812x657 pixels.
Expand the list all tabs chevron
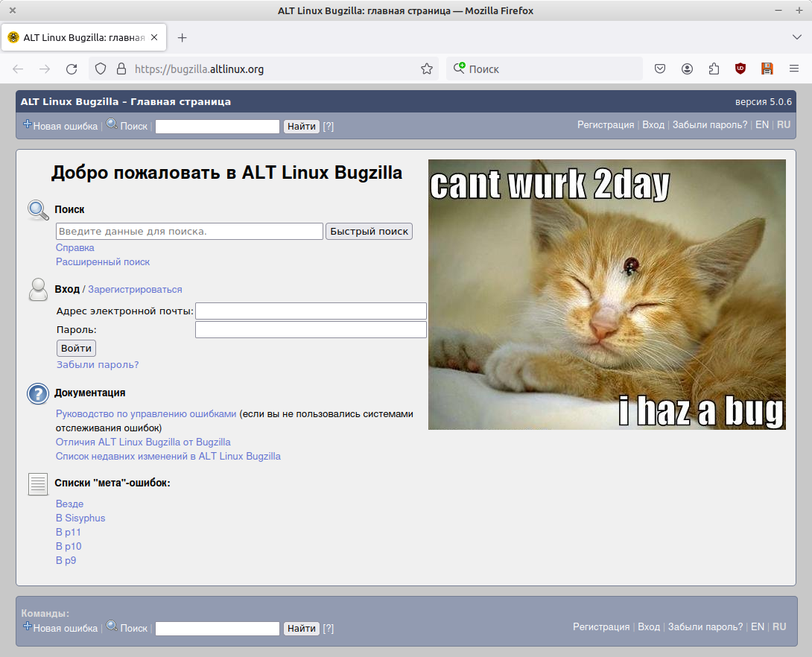[x=796, y=37]
